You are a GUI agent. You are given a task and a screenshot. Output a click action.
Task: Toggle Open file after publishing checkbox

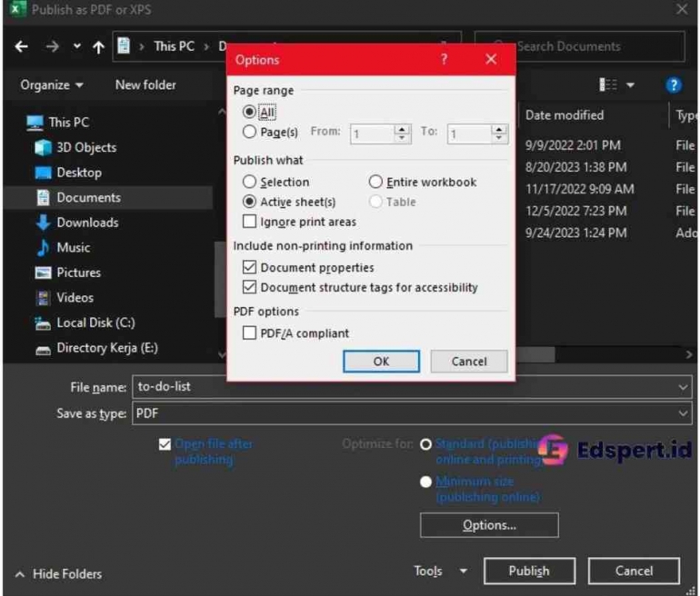click(x=165, y=444)
